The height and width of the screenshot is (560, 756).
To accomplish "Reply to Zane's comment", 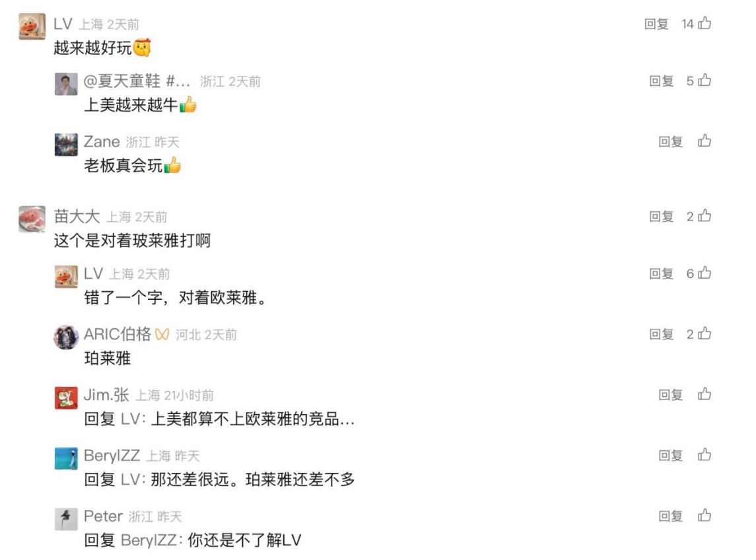I will coord(671,141).
